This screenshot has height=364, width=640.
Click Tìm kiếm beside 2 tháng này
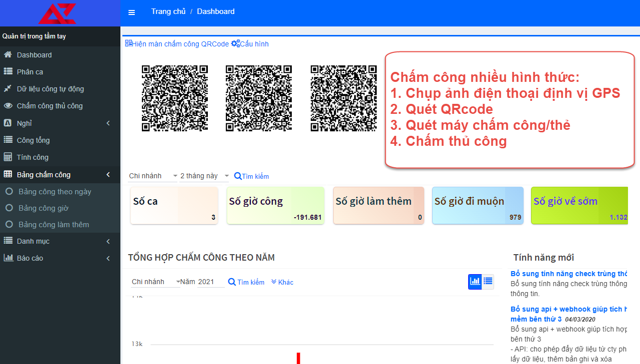(x=255, y=176)
